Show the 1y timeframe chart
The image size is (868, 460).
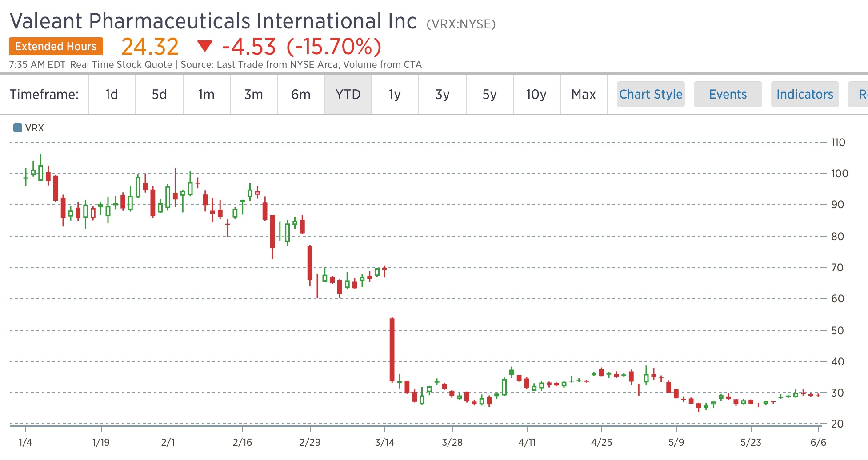pos(395,94)
